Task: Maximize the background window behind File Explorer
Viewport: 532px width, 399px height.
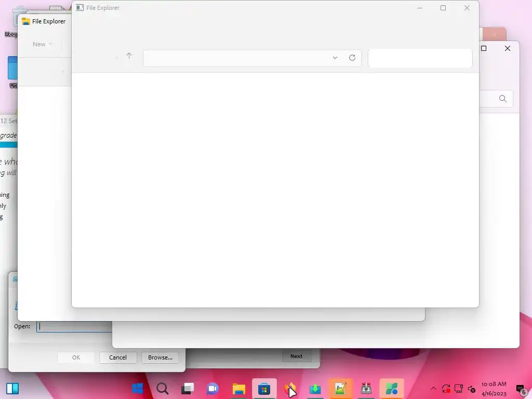Action: point(484,48)
